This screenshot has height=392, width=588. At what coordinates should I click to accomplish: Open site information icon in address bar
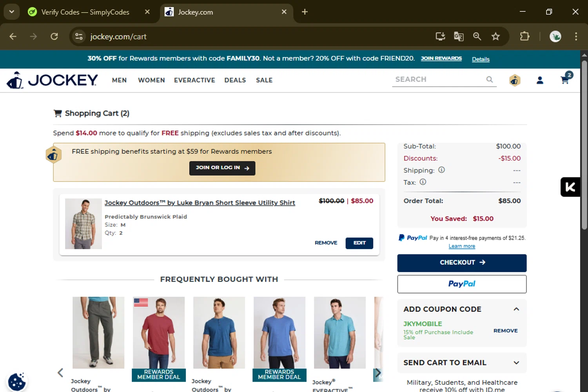[79, 36]
